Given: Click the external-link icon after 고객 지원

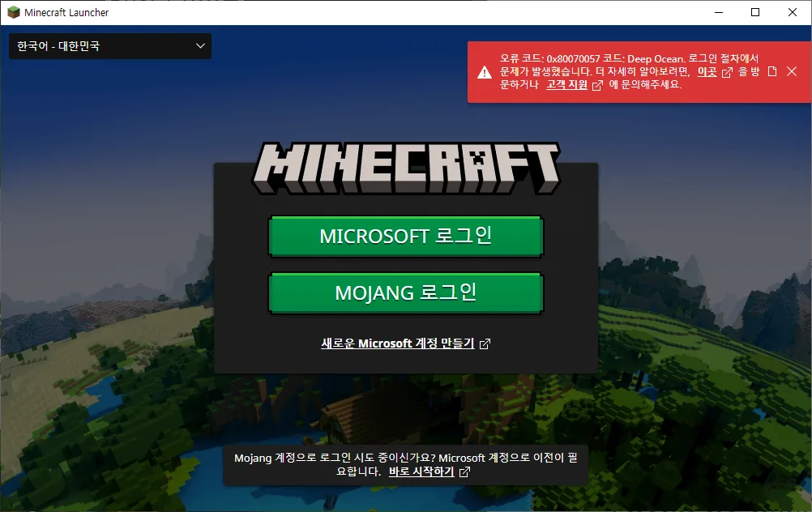Looking at the screenshot, I should 597,85.
